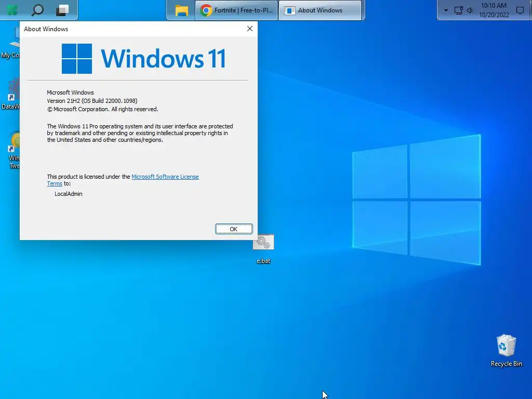Screen dimensions: 532x399
Task: Open the taskbar search magnifier
Action: pos(37,10)
